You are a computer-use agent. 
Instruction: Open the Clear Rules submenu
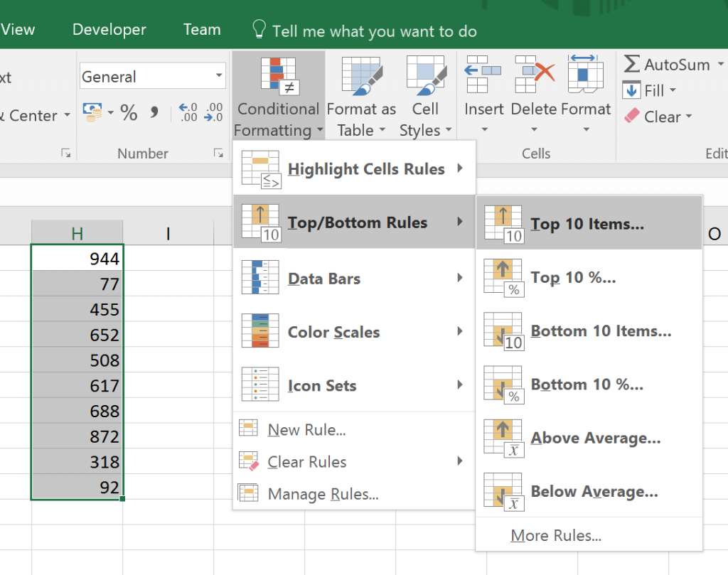354,461
